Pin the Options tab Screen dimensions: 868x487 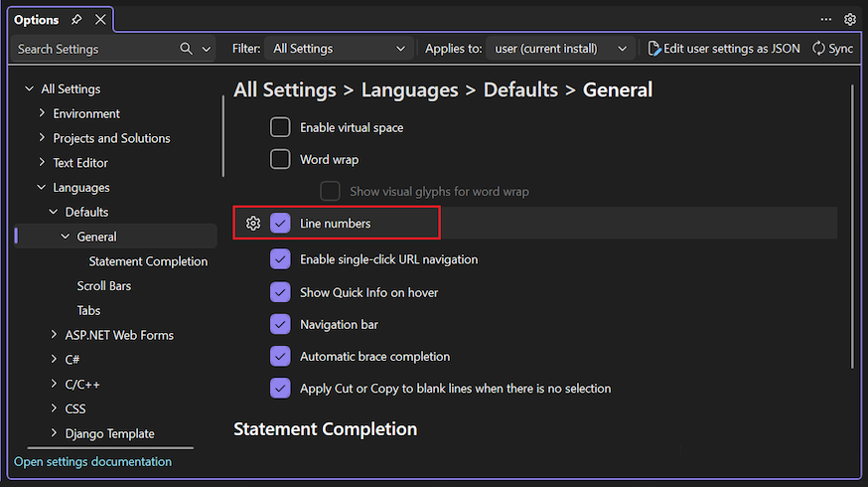click(x=76, y=20)
